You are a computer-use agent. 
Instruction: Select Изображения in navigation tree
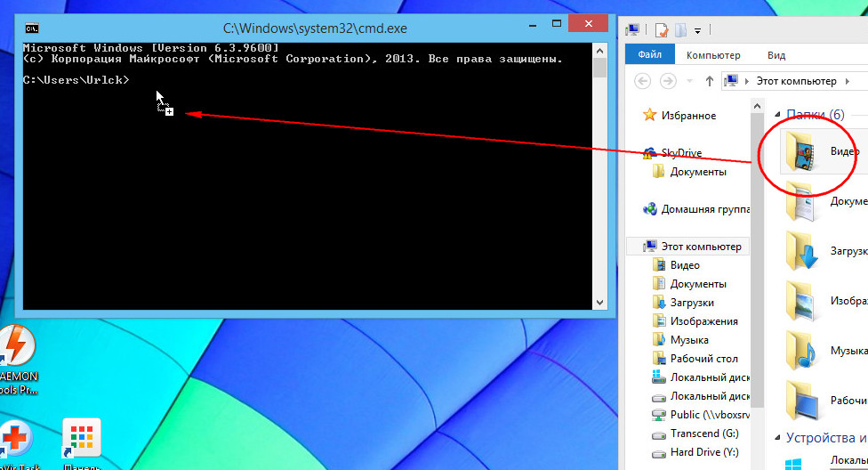tap(703, 321)
